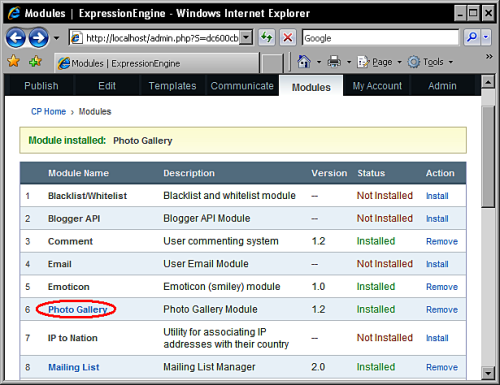Click the Refresh page icon
Viewport: 500px width, 385px height.
tap(267, 37)
